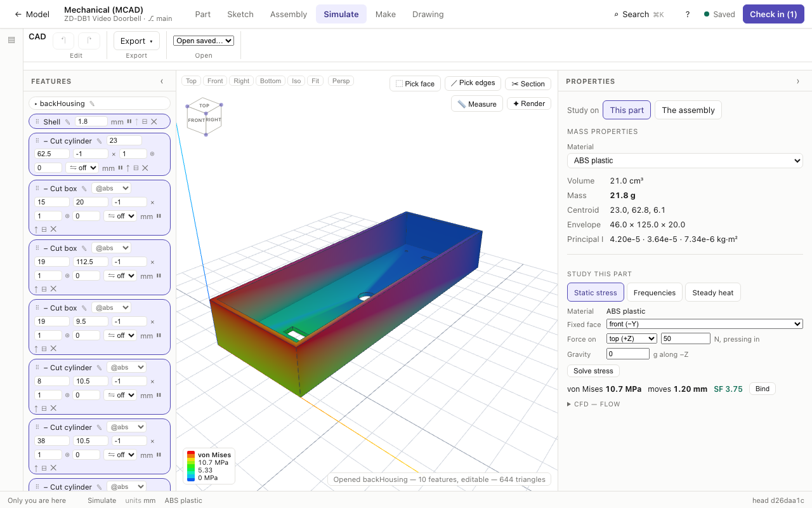812x508 pixels.
Task: Click the von Mises color legend bar
Action: click(x=191, y=466)
